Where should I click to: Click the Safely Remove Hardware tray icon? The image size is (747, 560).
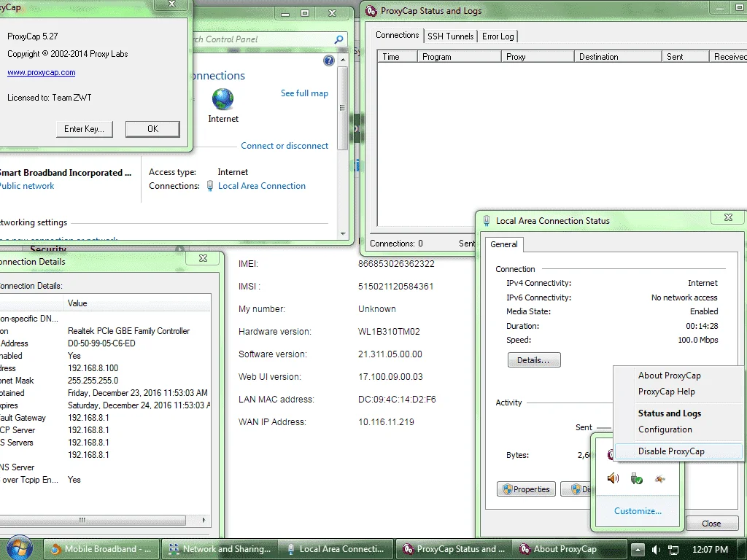pyautogui.click(x=636, y=478)
